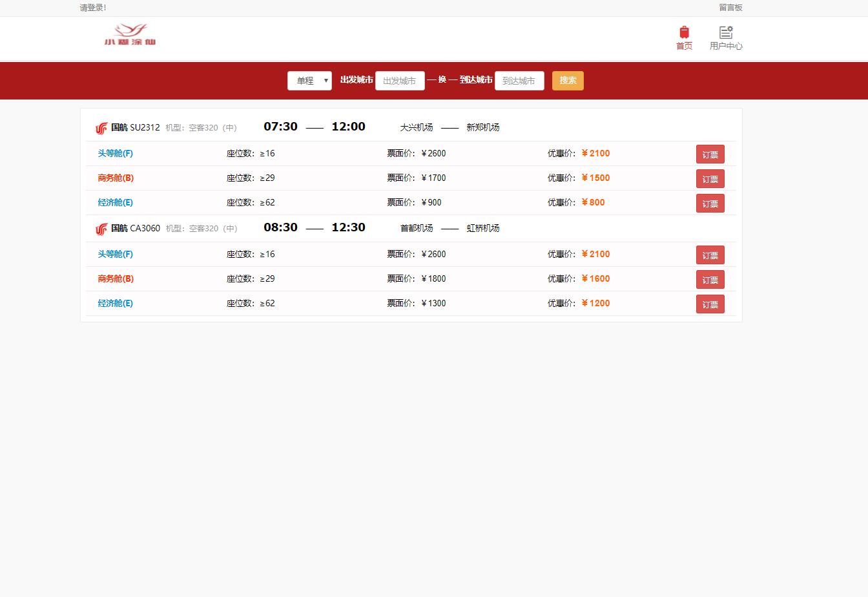Select 头等舱(F) label for flight SU2312
Image resolution: width=868 pixels, height=597 pixels.
point(115,154)
